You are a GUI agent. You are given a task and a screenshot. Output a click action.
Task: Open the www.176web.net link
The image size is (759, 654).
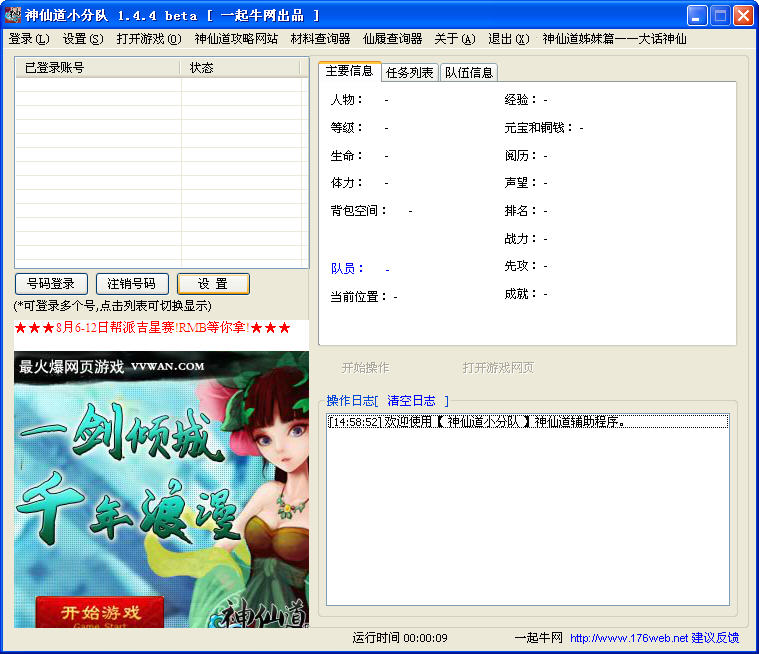[x=628, y=638]
